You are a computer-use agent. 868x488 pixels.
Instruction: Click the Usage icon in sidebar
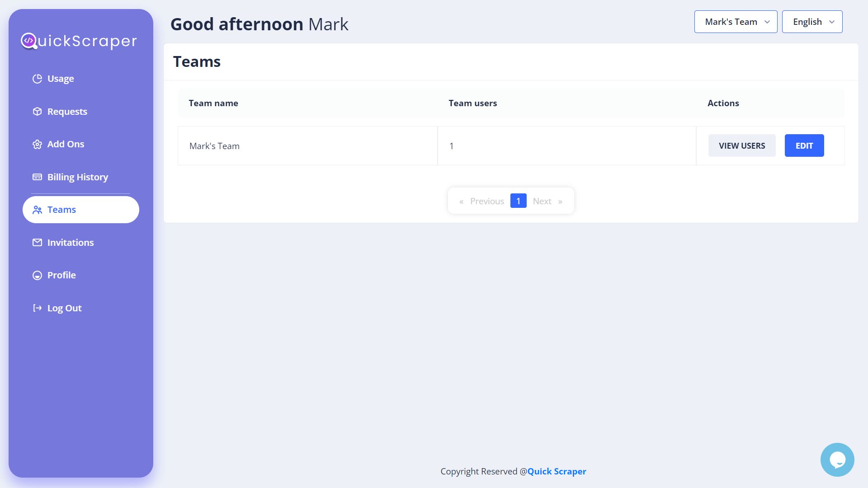pos(37,78)
